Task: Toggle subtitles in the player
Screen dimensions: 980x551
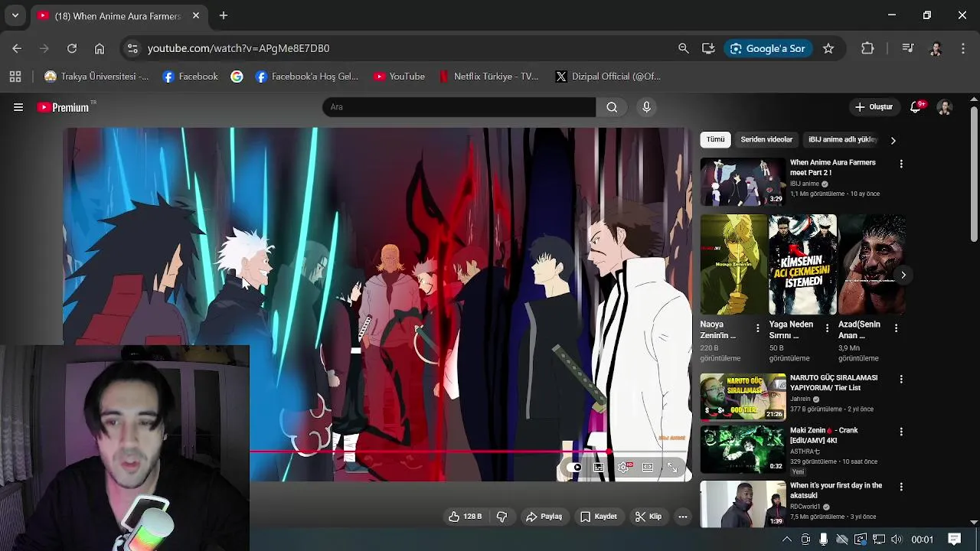Action: [x=599, y=467]
